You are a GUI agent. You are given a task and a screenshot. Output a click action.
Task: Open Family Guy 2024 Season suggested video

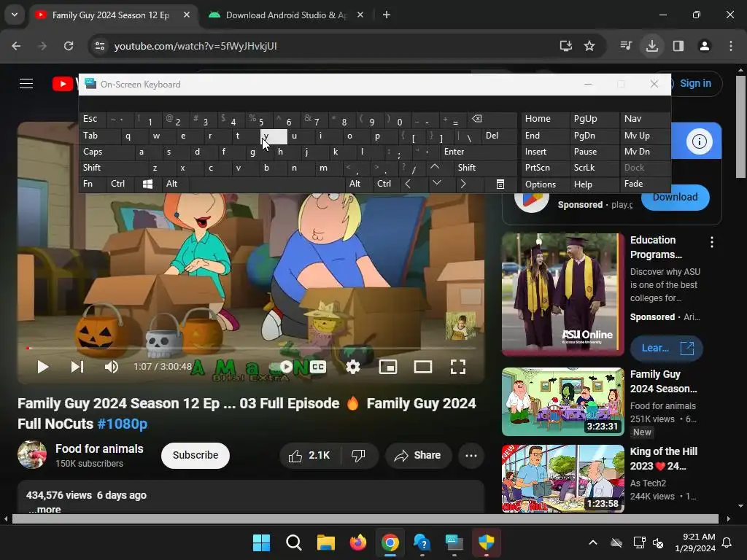(562, 402)
